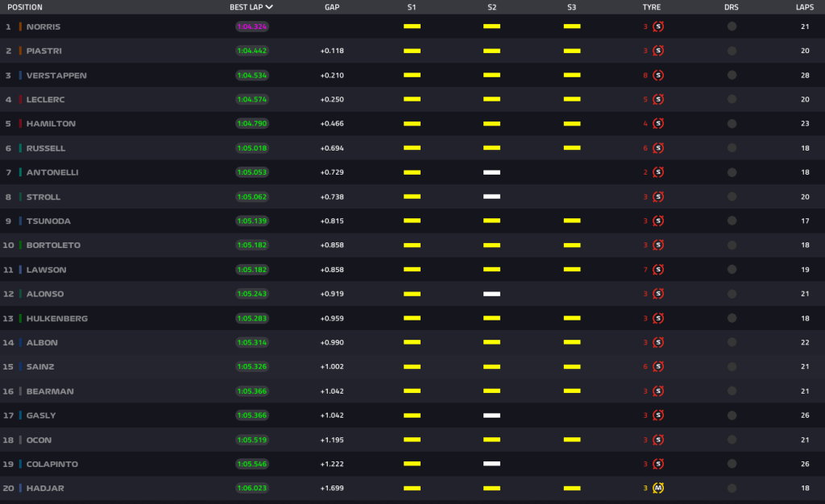Viewport: 825px width, 504px height.
Task: Click Hulkenberg's soft tyre icon
Action: pyautogui.click(x=658, y=318)
